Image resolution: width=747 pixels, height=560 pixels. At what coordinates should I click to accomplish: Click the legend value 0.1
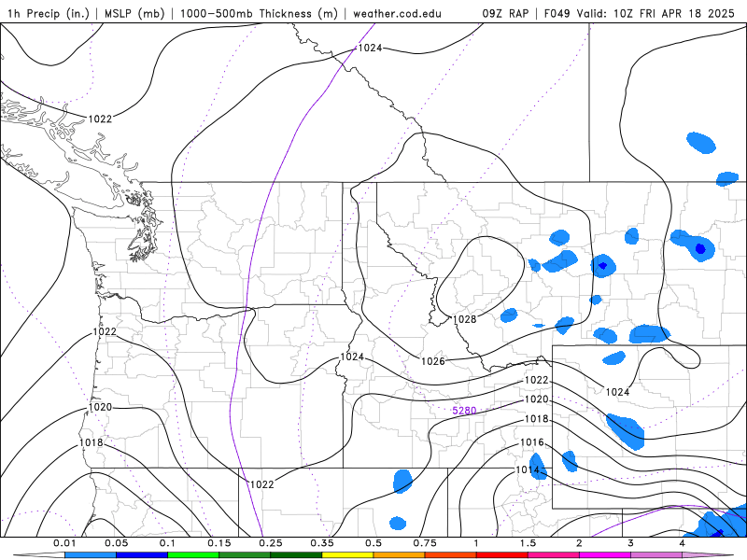click(167, 543)
